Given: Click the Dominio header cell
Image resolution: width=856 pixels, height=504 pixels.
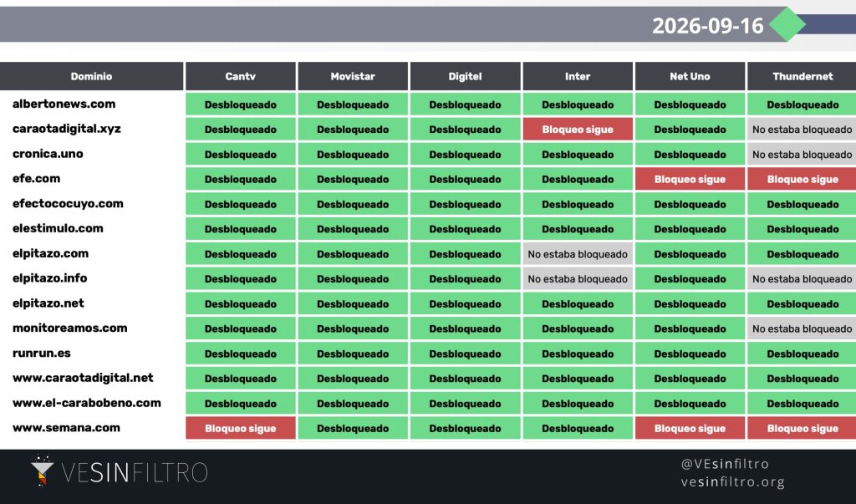Looking at the screenshot, I should click(x=92, y=76).
